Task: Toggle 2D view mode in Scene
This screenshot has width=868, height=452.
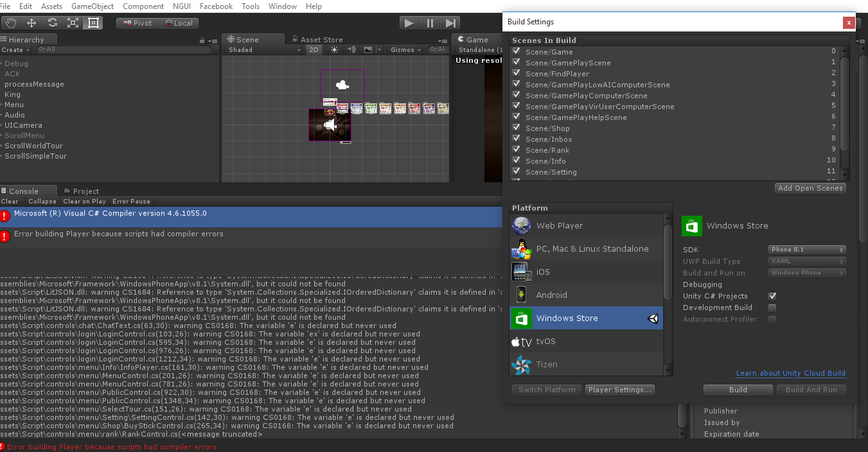Action: pos(314,50)
